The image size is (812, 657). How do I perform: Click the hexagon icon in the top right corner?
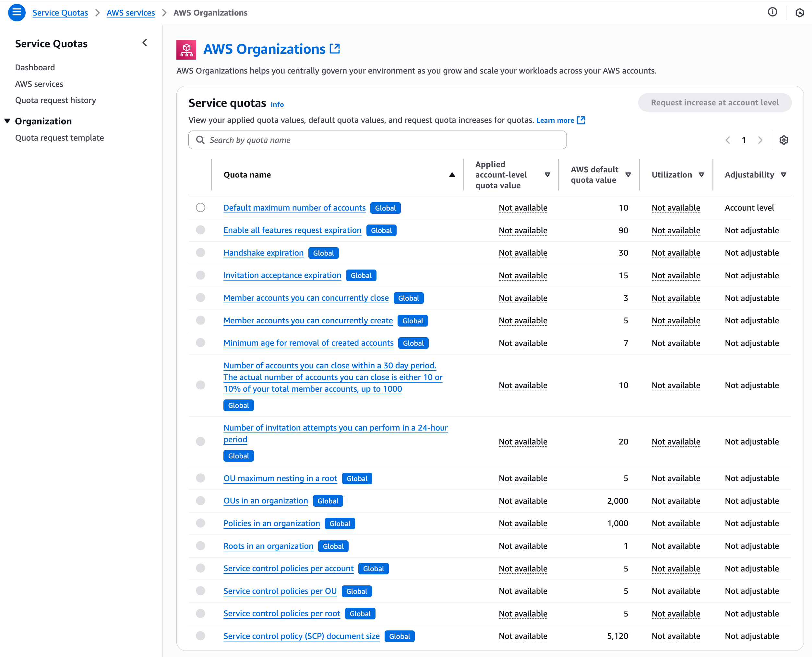(x=799, y=13)
